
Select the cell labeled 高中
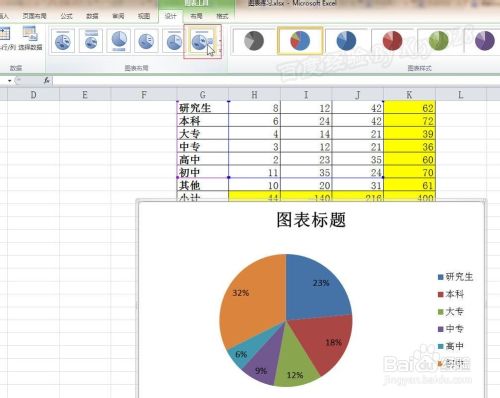[x=203, y=159]
